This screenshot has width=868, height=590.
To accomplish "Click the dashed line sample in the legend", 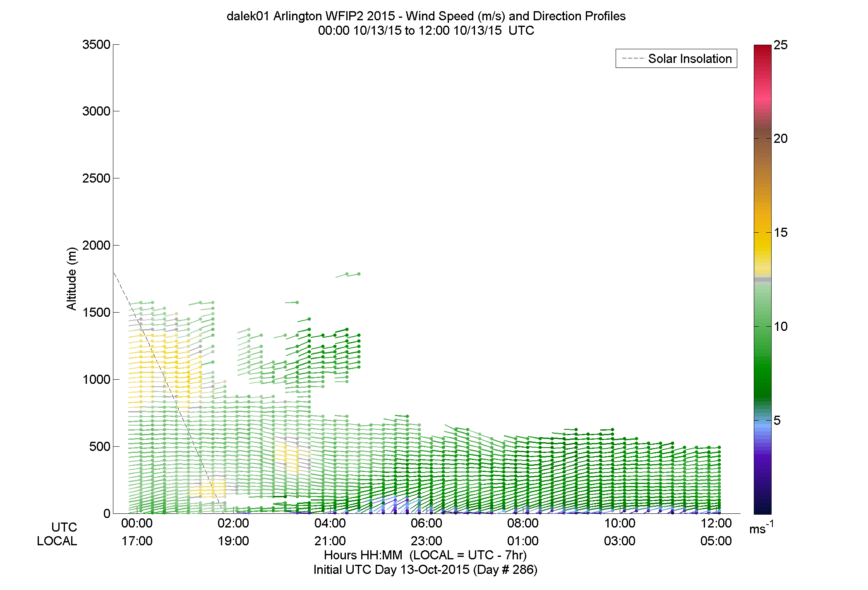I will coord(633,59).
